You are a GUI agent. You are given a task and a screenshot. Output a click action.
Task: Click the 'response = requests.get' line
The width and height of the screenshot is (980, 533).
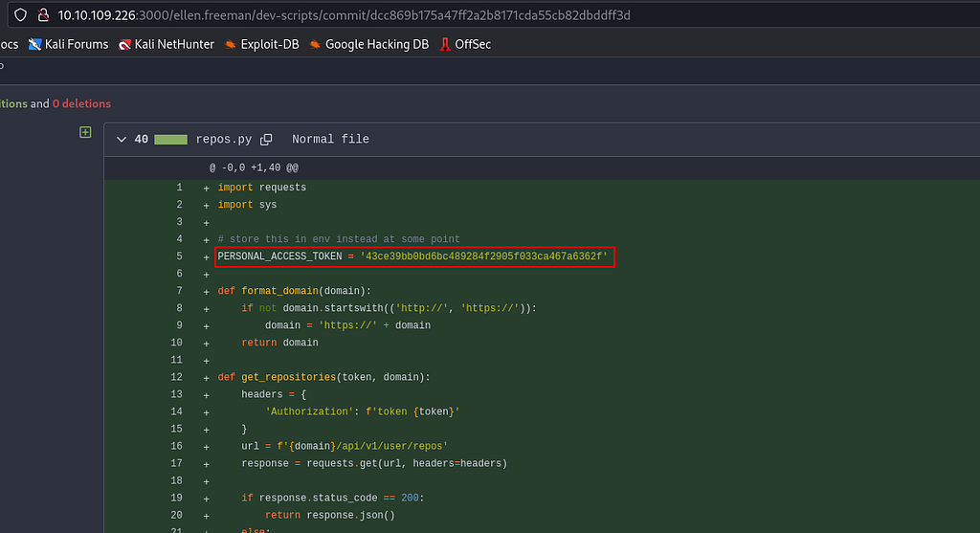click(x=374, y=464)
